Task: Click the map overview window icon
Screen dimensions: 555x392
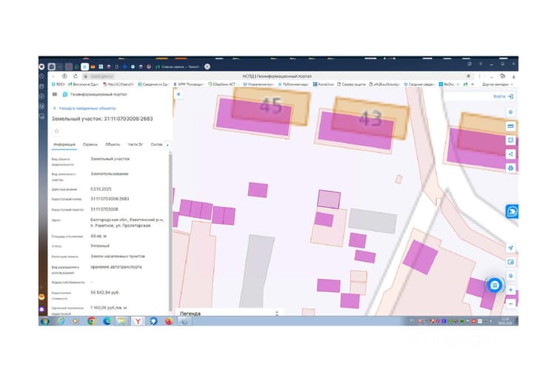Action: [511, 262]
